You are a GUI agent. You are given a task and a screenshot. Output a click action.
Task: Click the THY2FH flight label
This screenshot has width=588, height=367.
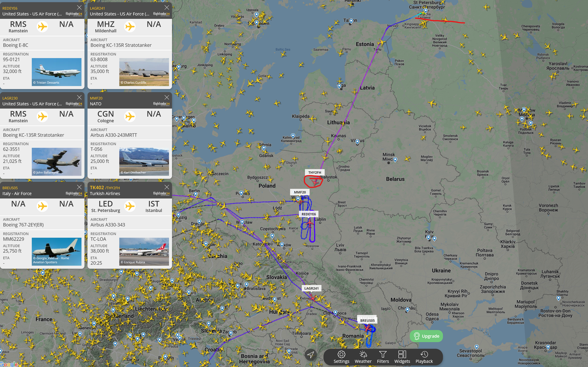coord(315,172)
